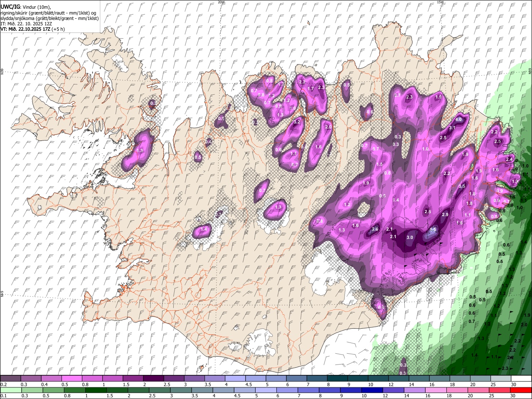Click the 1.7 snowfall value on the map
The image size is (532, 399).
(x=310, y=89)
